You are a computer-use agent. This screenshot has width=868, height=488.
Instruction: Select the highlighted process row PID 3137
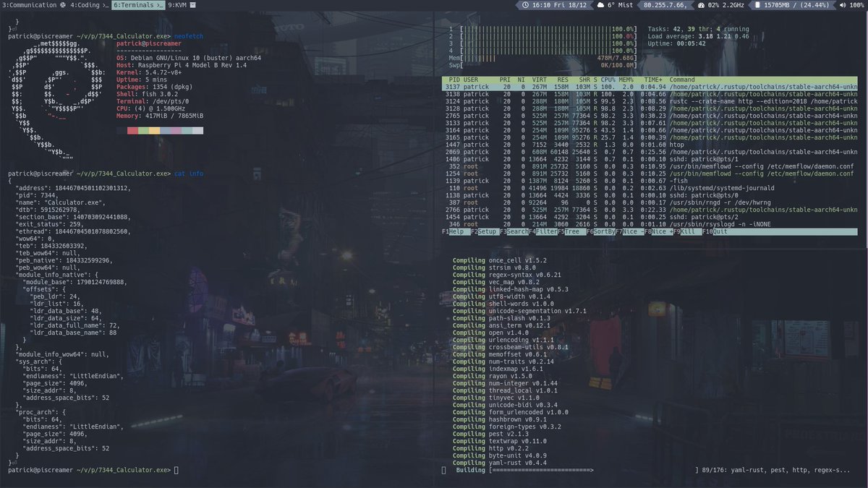coord(650,87)
